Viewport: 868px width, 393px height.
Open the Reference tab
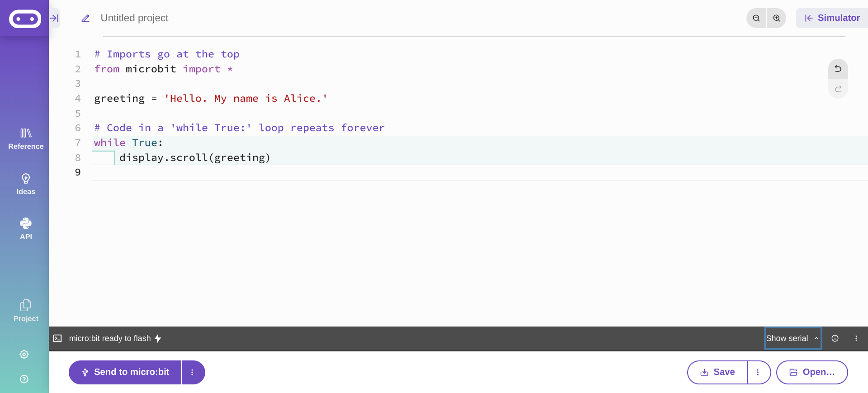click(26, 138)
